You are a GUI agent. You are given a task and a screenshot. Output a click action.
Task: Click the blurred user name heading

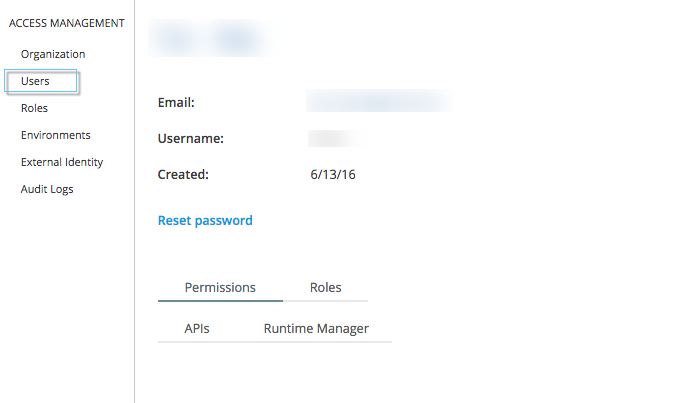click(210, 39)
